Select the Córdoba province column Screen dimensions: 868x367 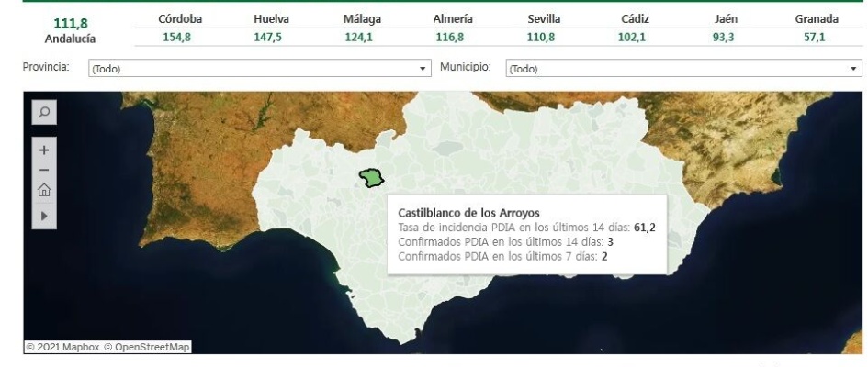click(x=181, y=19)
